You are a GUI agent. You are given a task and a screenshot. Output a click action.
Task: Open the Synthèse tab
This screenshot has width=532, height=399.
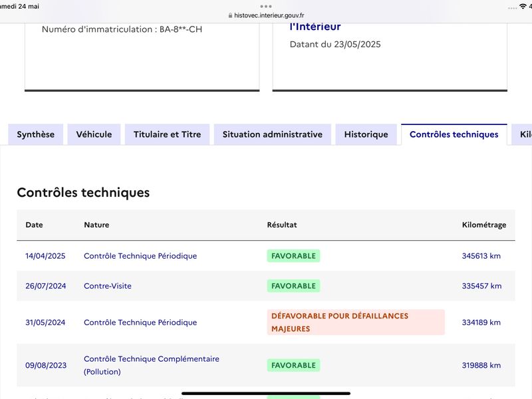[x=36, y=134]
